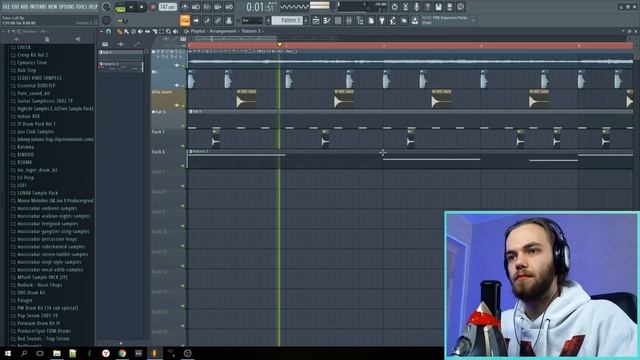Click the help question mark icon
Screen dimensions: 640x360
[x=427, y=7]
